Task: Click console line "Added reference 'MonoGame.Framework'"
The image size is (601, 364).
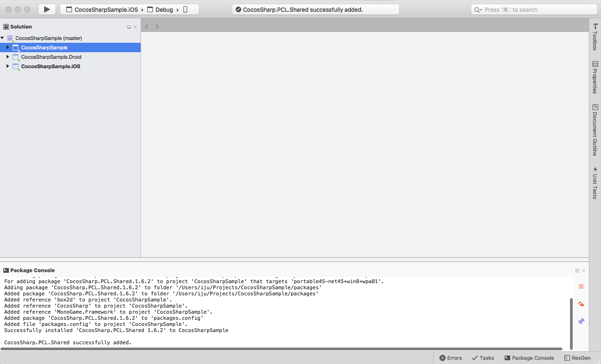Action: click(x=109, y=312)
